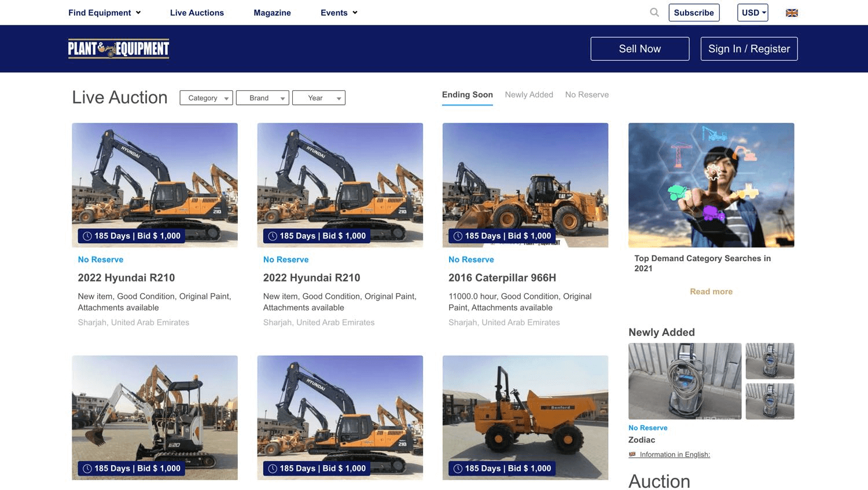
Task: Open the Find Equipment menu
Action: click(105, 13)
